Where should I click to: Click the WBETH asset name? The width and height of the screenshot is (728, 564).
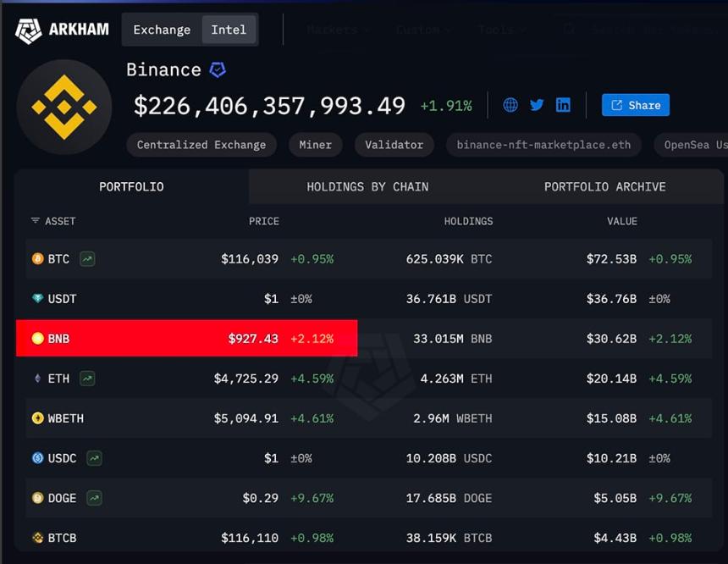66,418
